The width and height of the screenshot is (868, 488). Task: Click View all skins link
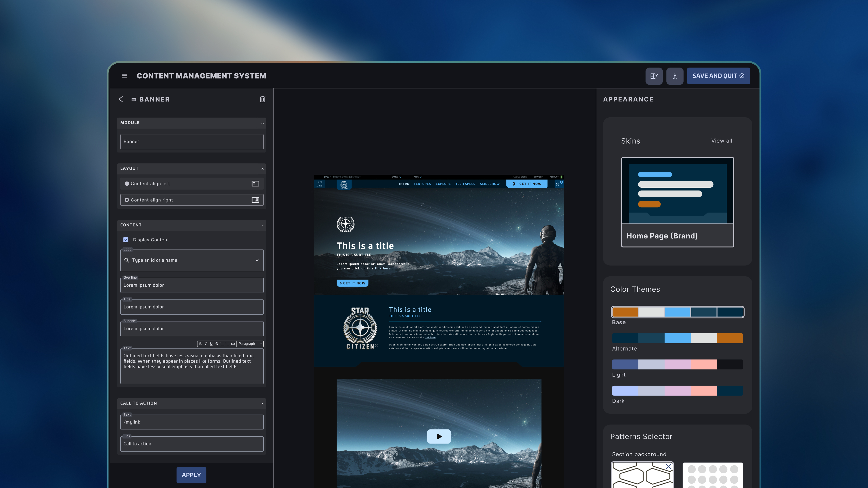click(x=721, y=141)
